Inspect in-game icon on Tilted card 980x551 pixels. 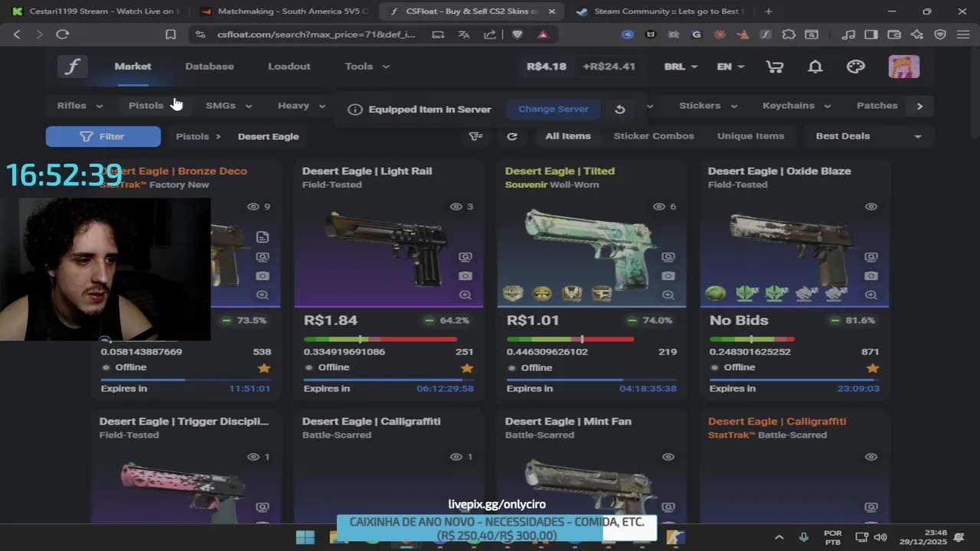pos(668,257)
